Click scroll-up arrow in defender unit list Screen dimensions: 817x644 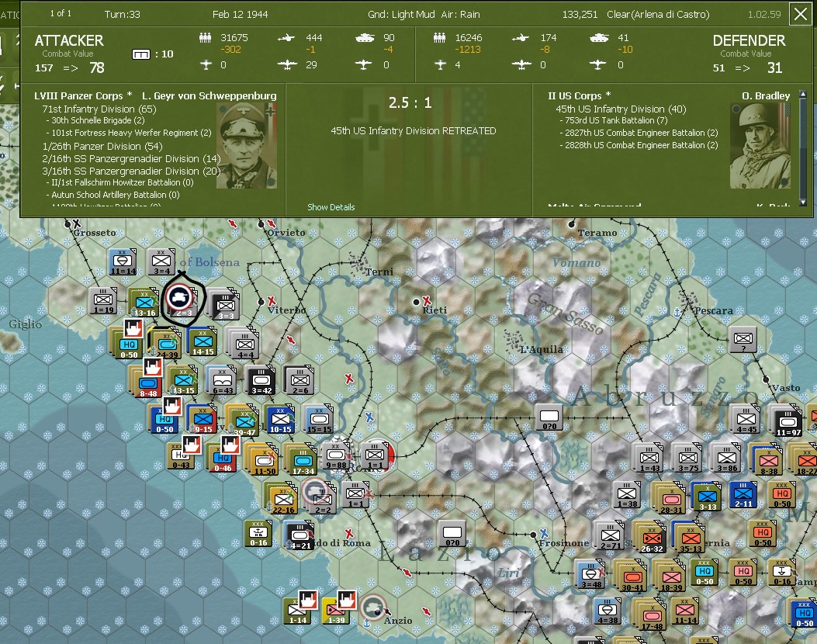click(803, 95)
